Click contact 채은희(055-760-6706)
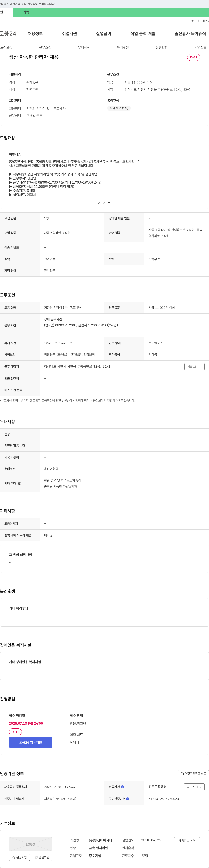Viewport: 209px width, 868px height. [x=60, y=799]
